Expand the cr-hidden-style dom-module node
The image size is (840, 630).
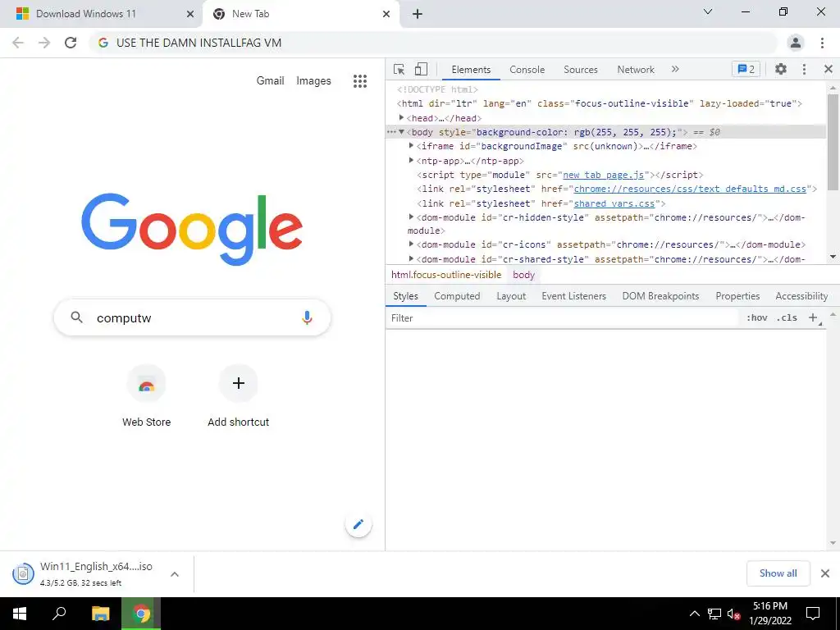pyautogui.click(x=411, y=217)
